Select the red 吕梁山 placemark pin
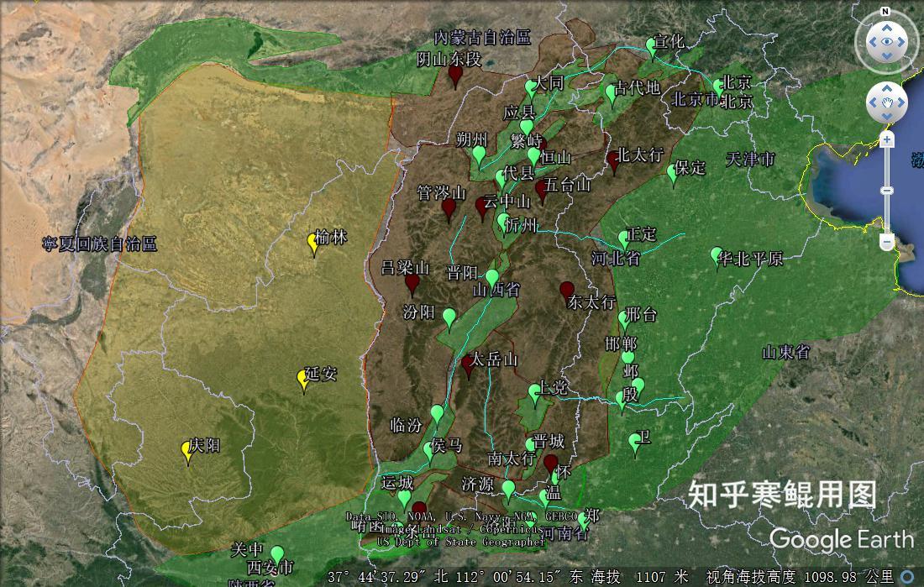The width and height of the screenshot is (924, 587). pos(412,284)
